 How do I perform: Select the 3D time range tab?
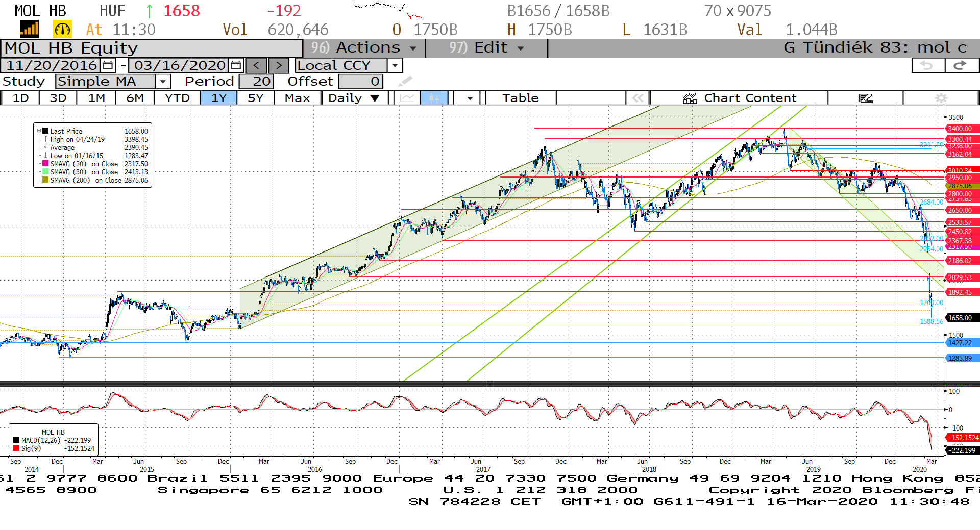click(x=58, y=98)
